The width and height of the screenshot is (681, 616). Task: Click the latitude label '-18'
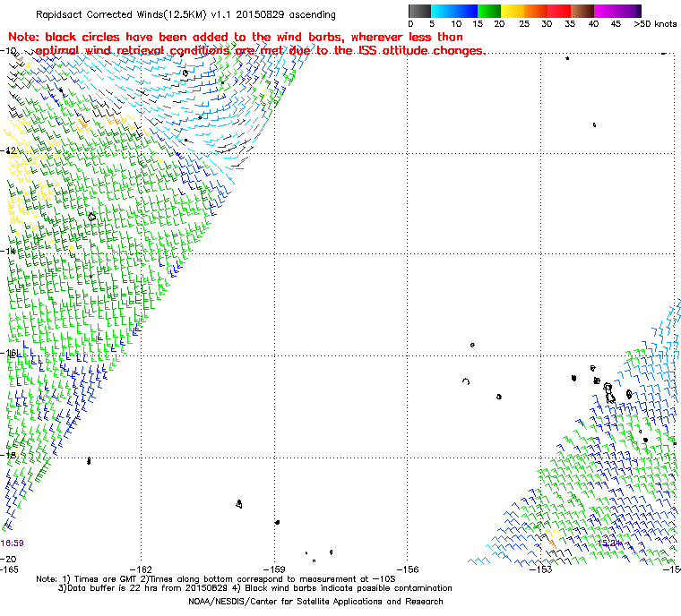coord(9,455)
